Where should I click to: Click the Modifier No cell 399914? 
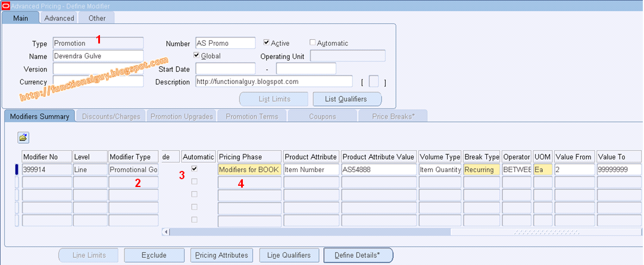click(47, 169)
